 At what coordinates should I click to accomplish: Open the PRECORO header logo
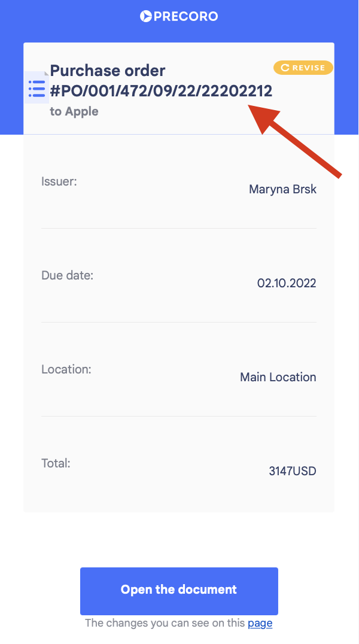pos(179,16)
